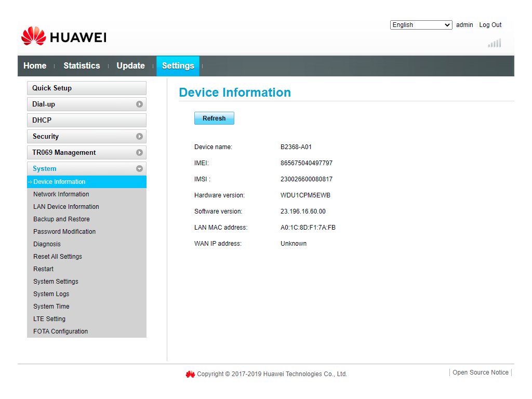This screenshot has height=399, width=532.
Task: Open the Open Source Notice link
Action: pyautogui.click(x=481, y=373)
